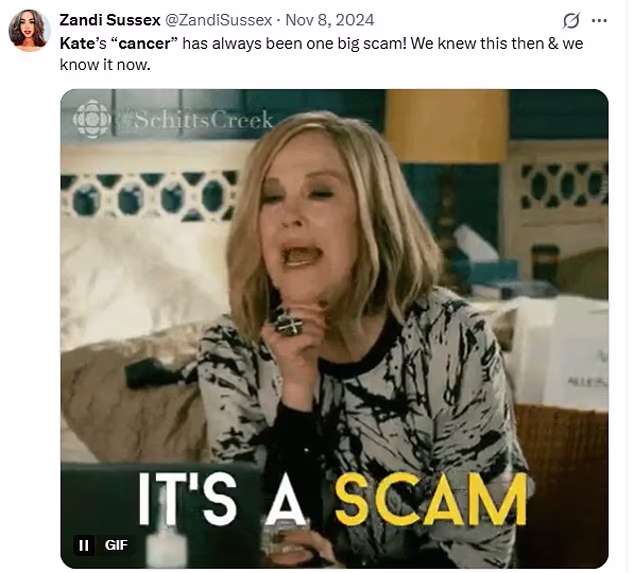Screen dimensions: 634x573
Task: Open Zandi Sussex's profile avatar
Action: 30,30
